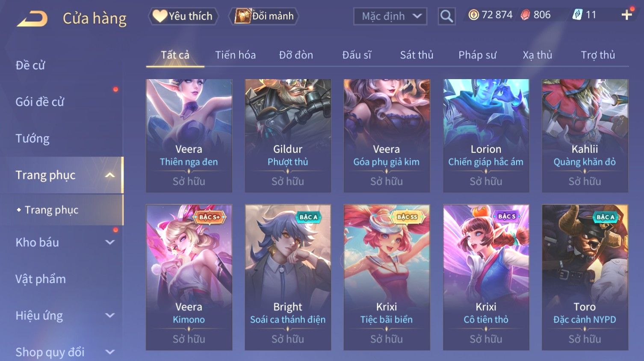
Task: Open the Gói đề cử sidebar item
Action: click(40, 102)
